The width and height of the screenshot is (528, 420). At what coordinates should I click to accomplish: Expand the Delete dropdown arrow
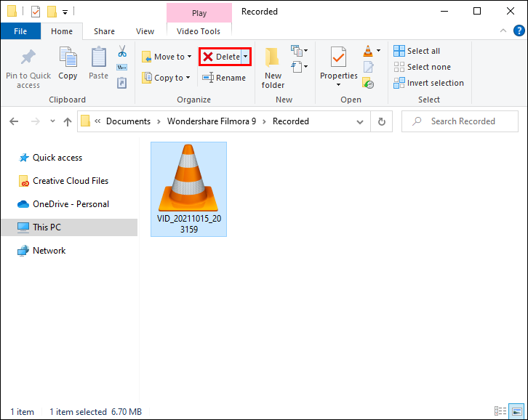tap(246, 57)
